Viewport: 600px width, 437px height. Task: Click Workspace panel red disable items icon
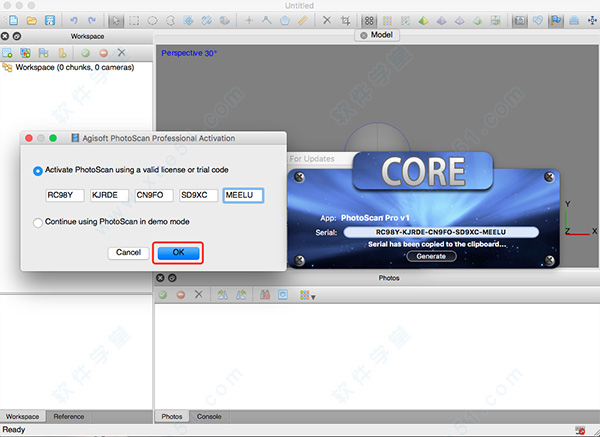[103, 53]
